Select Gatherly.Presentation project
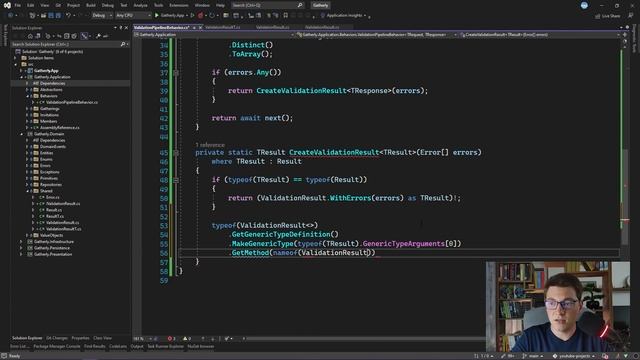This screenshot has height=360, width=640. pos(53,254)
